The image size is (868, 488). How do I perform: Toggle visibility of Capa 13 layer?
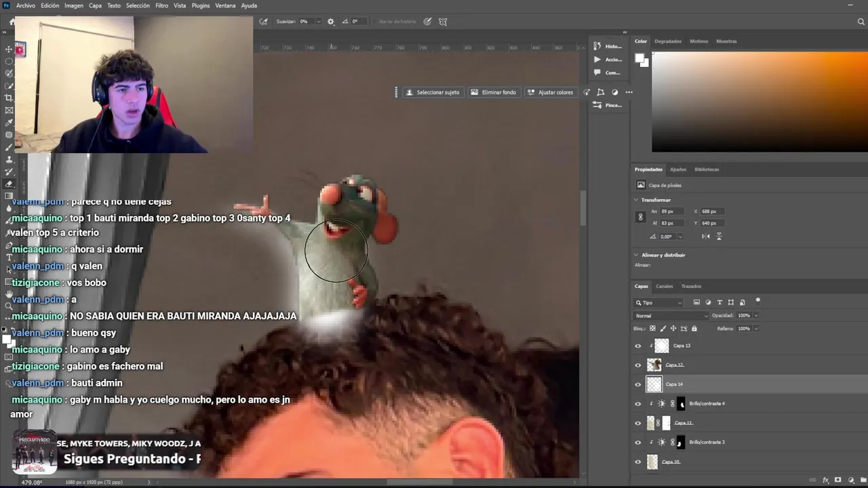pyautogui.click(x=637, y=346)
